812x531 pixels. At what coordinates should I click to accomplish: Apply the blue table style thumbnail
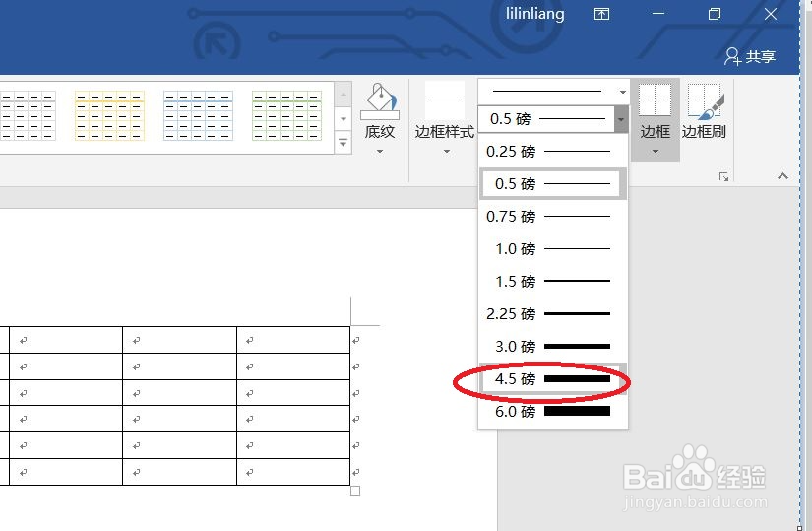(x=198, y=115)
